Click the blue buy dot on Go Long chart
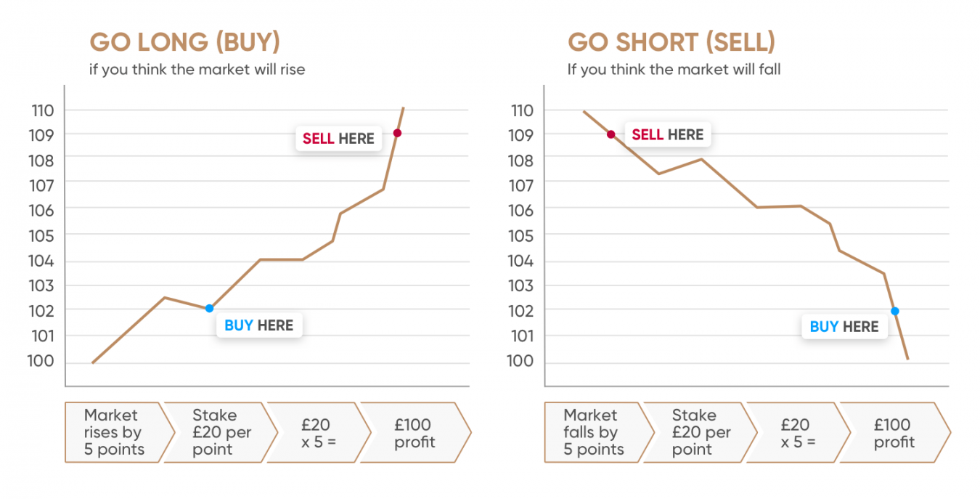This screenshot has height=499, width=980. point(209,309)
